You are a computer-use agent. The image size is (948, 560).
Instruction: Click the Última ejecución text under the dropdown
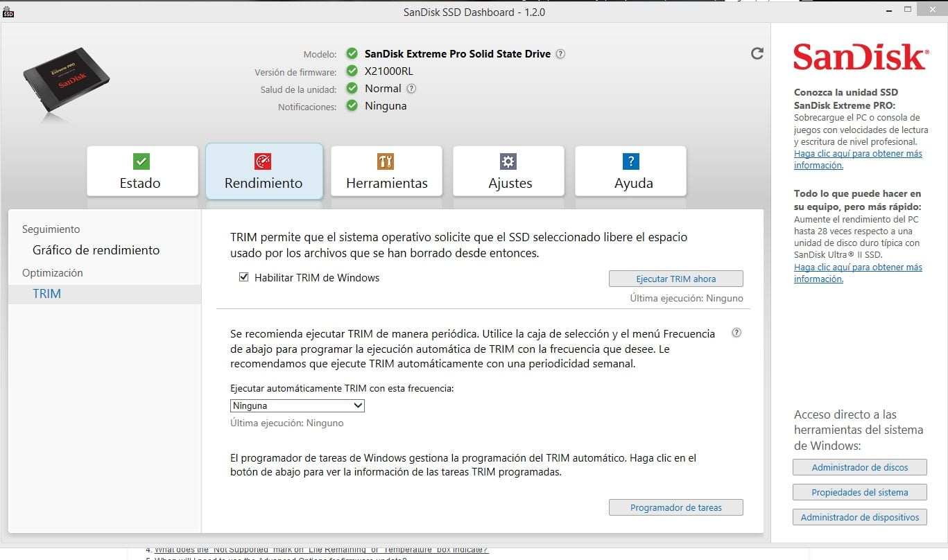286,423
